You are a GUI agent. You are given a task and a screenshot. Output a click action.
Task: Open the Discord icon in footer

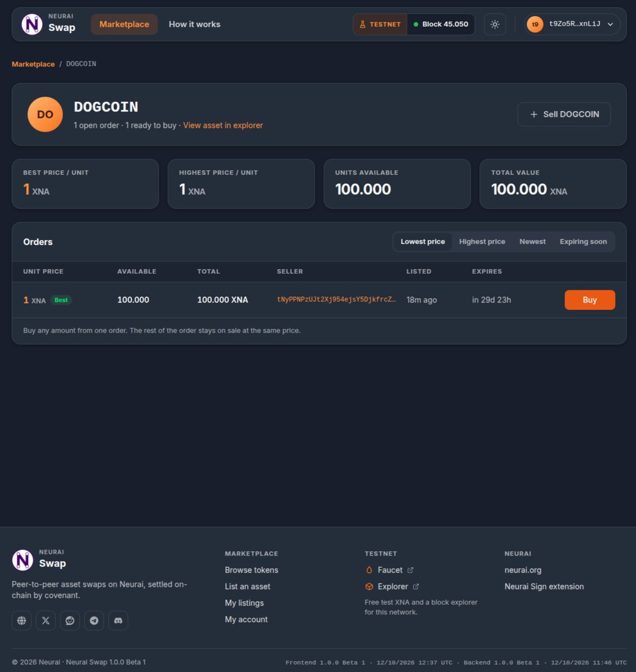click(118, 620)
